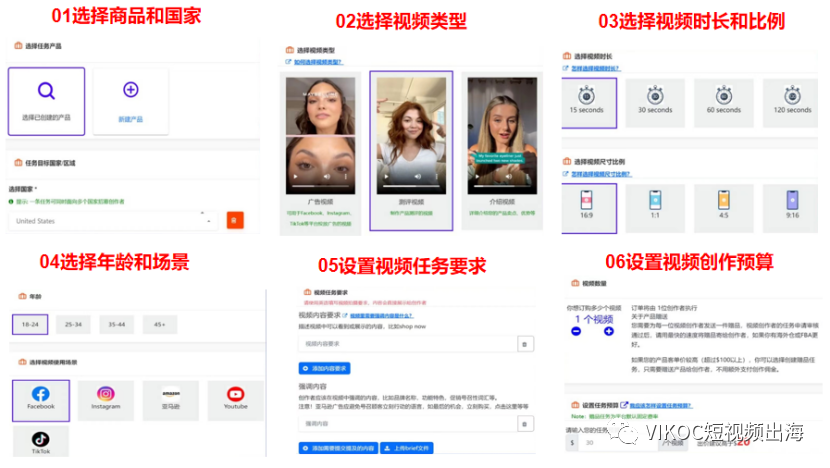Choose Instagram as the video scene
Screen dimensions: 830x468
click(106, 400)
